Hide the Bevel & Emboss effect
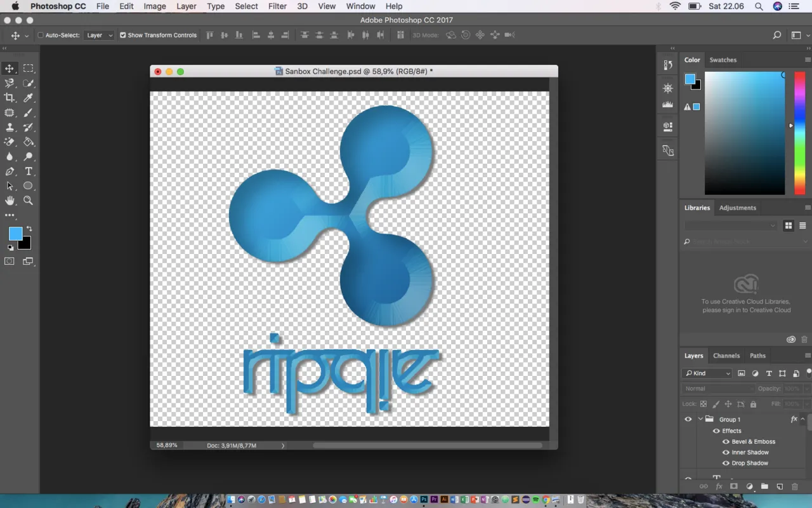 click(x=726, y=442)
